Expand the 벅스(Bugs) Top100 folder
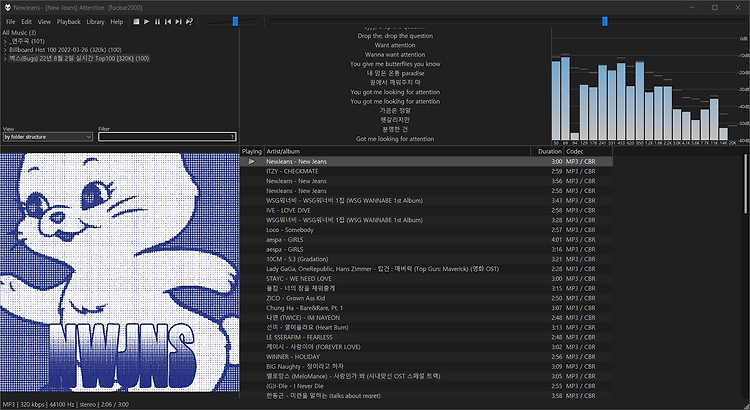The height and width of the screenshot is (410, 750). coord(5,58)
